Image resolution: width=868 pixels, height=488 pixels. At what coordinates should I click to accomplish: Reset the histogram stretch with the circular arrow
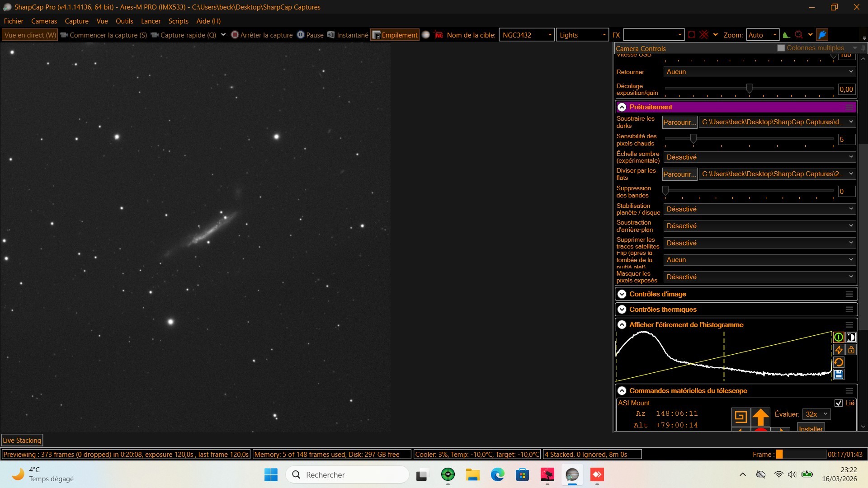[x=838, y=362]
